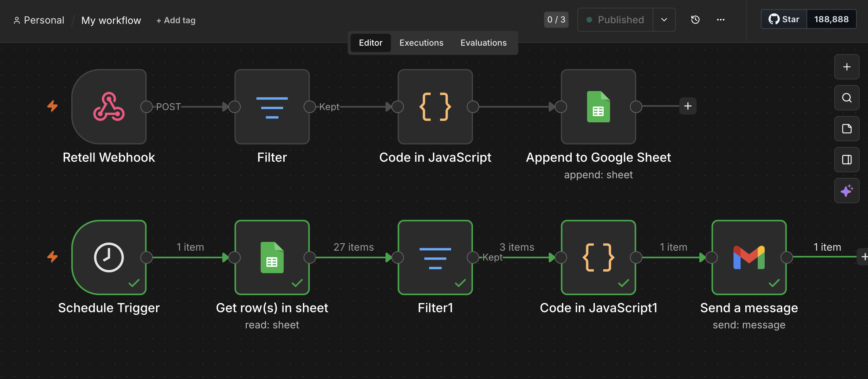Open the three-dot workflow options menu
This screenshot has height=379, width=868.
(x=720, y=20)
